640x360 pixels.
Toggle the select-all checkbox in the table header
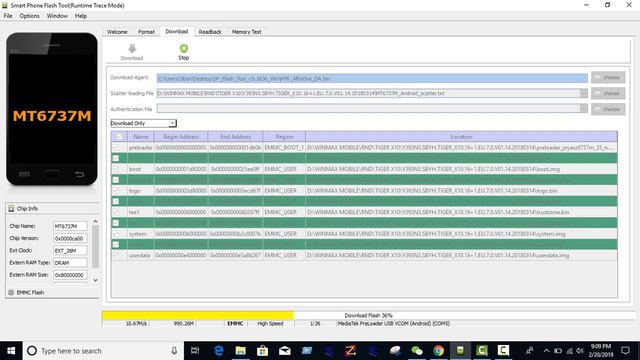119,137
